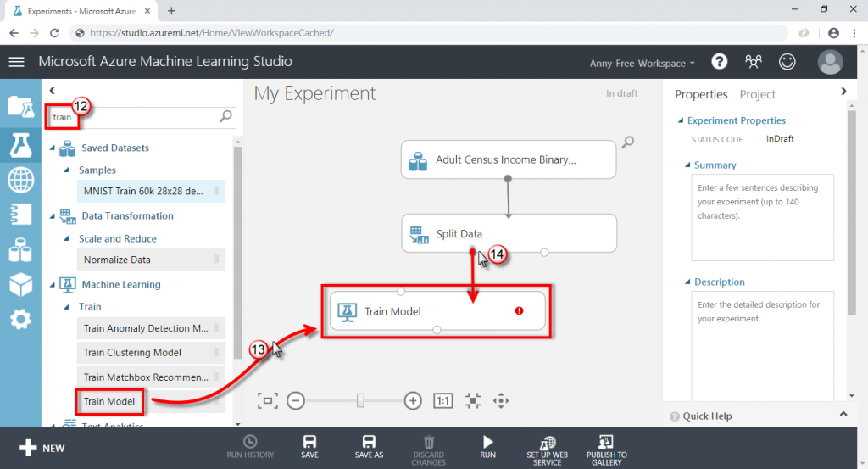The height and width of the screenshot is (469, 868).
Task: Collapse the Scale and Reduce node
Action: (x=66, y=238)
